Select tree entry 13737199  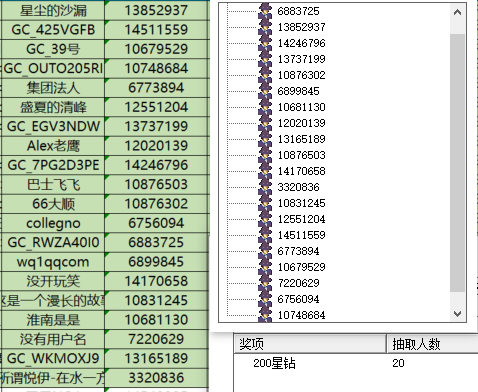pyautogui.click(x=301, y=59)
